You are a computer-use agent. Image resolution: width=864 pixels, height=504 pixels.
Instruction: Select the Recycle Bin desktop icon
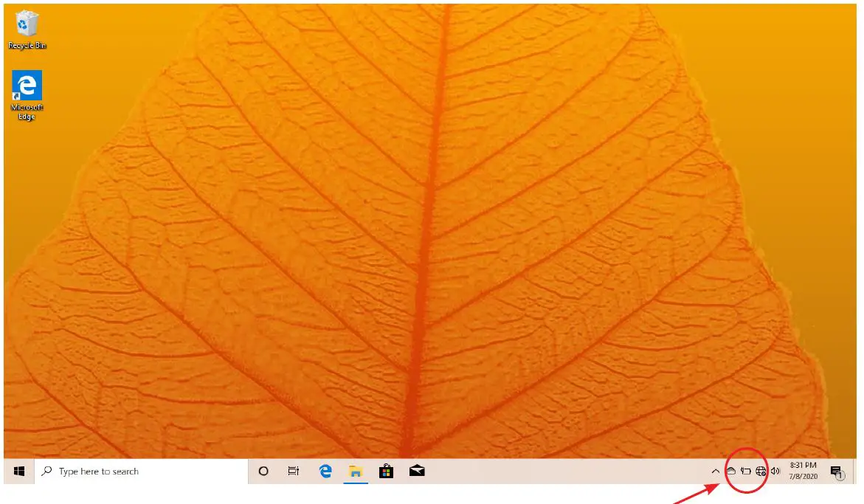[x=27, y=31]
